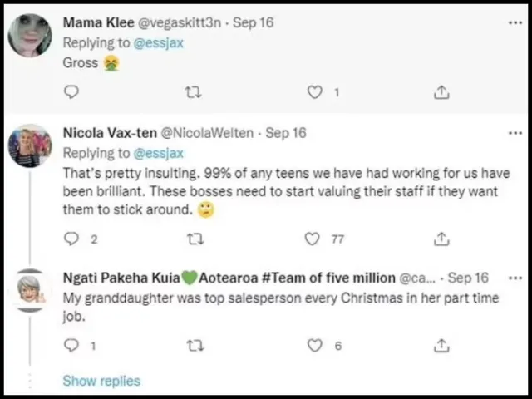
Task: Open Nicola Vax-ten's profile picture
Action: [30, 148]
